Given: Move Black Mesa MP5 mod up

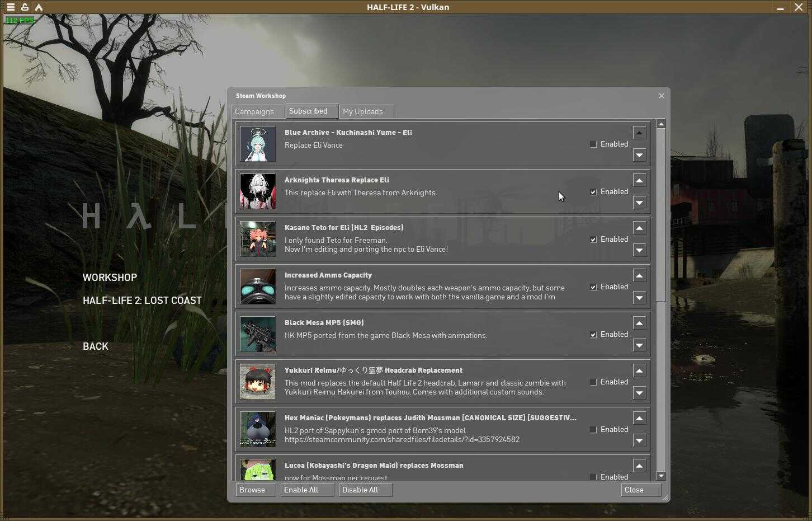Looking at the screenshot, I should (x=639, y=323).
